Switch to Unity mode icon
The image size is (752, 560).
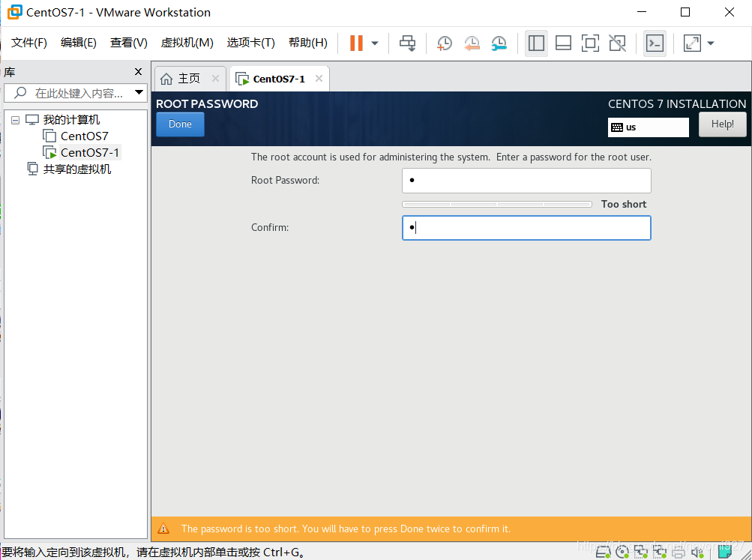tap(618, 43)
